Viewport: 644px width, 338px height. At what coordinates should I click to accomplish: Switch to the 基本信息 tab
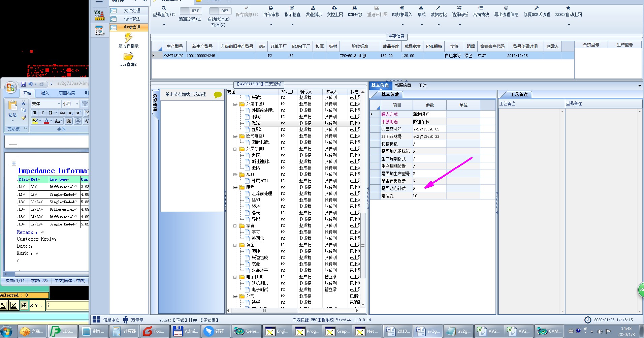click(380, 86)
